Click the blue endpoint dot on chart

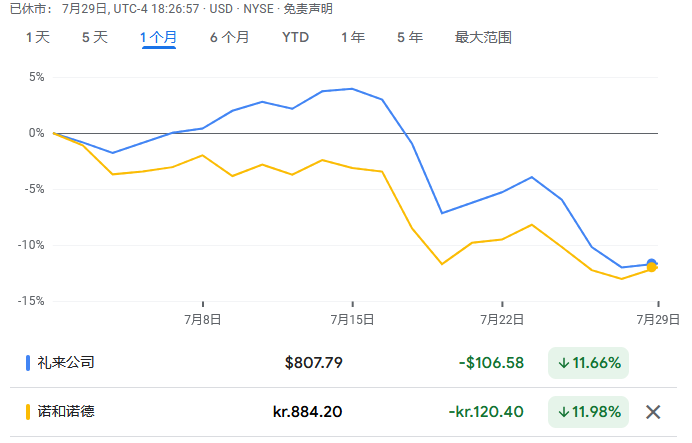pyautogui.click(x=652, y=264)
